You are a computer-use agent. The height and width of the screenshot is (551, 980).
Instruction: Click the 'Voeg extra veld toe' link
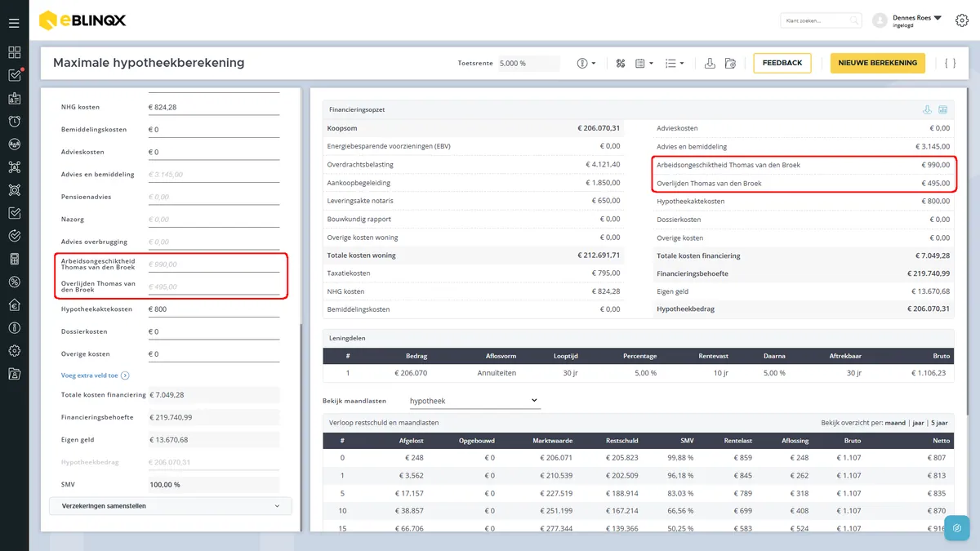tap(90, 375)
